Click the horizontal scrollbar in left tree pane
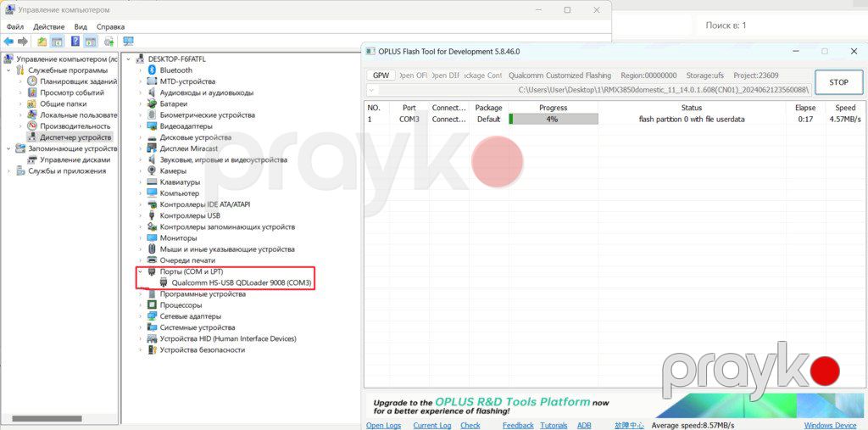The width and height of the screenshot is (868, 430). pos(47,419)
